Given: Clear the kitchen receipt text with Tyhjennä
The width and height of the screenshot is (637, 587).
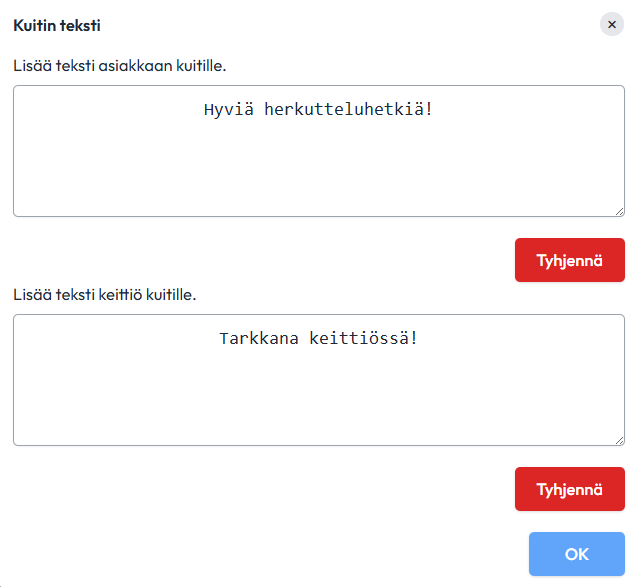Looking at the screenshot, I should click(x=570, y=489).
